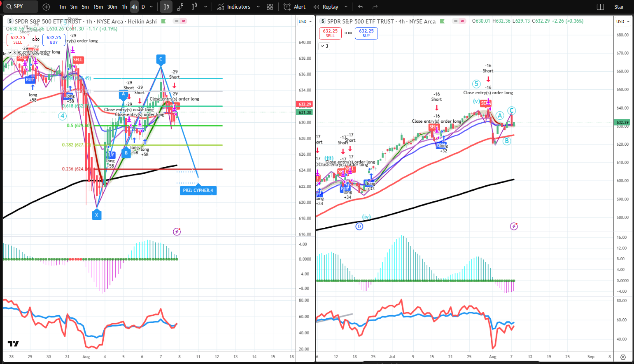This screenshot has width=634, height=364.
Task: Select the C point marker on the 1h chart
Action: click(x=161, y=59)
